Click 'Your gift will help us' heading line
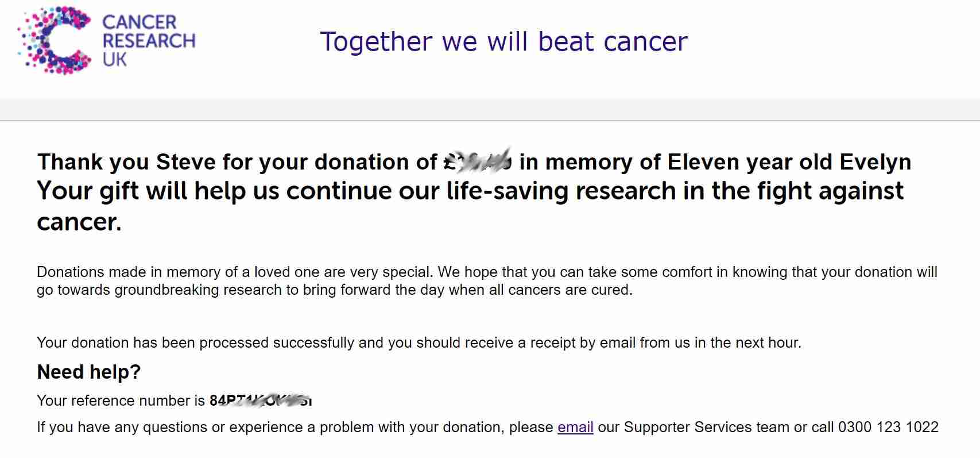Screen dimensions: 980x458 470,191
